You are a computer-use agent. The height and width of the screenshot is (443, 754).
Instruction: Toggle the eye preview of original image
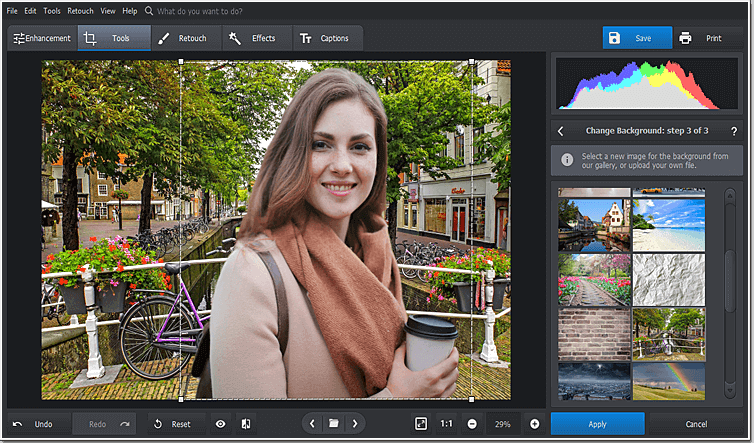pyautogui.click(x=220, y=424)
